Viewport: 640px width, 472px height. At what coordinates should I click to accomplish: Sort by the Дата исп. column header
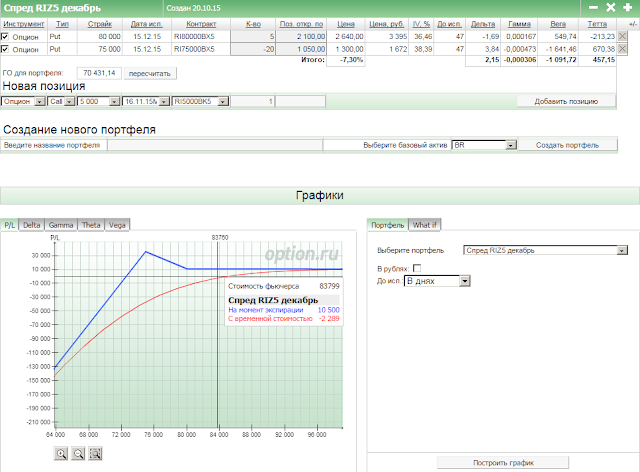tap(146, 24)
